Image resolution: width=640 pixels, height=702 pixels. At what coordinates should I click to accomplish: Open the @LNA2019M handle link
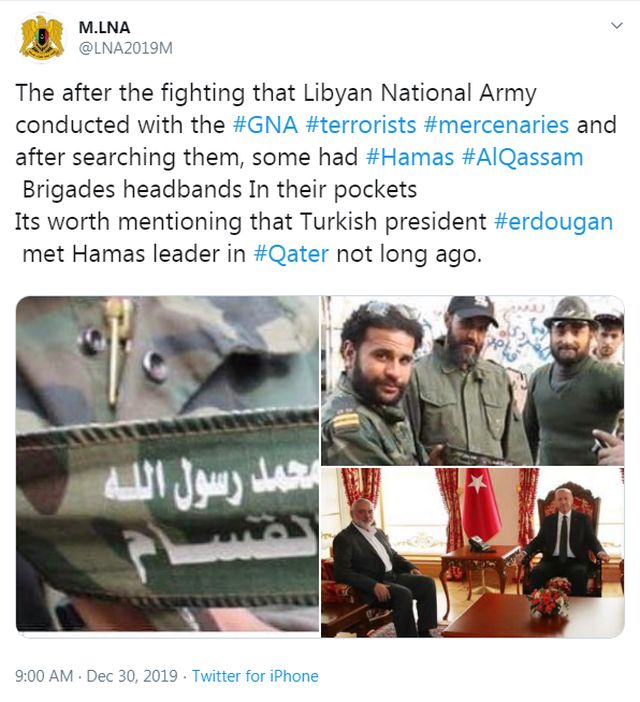pos(126,48)
